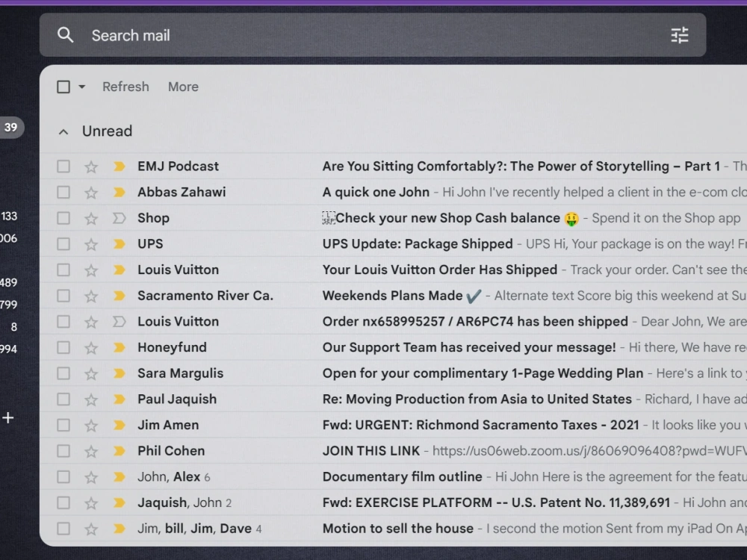Toggle importance marker on Jim Amen email
The width and height of the screenshot is (747, 560).
click(119, 425)
